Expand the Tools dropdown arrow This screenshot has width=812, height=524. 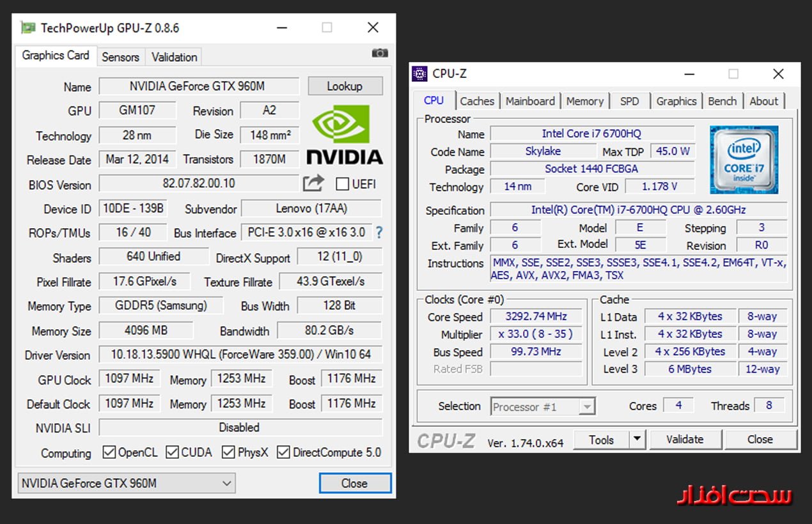637,439
